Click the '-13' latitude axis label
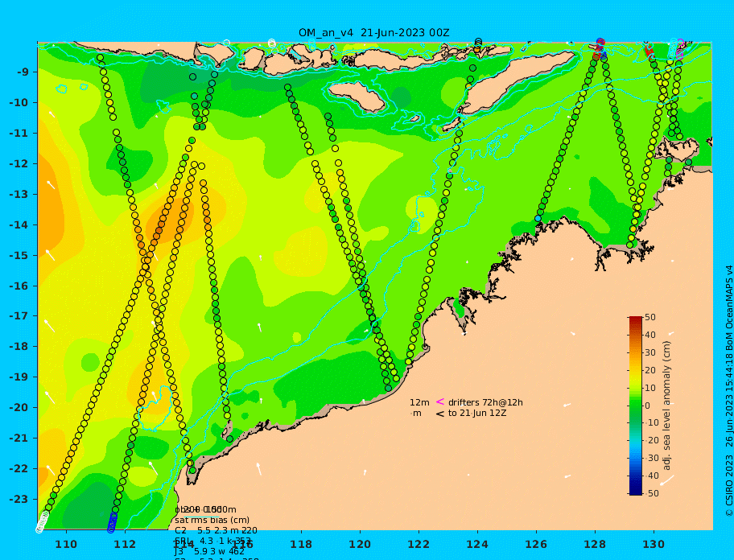 pyautogui.click(x=19, y=194)
